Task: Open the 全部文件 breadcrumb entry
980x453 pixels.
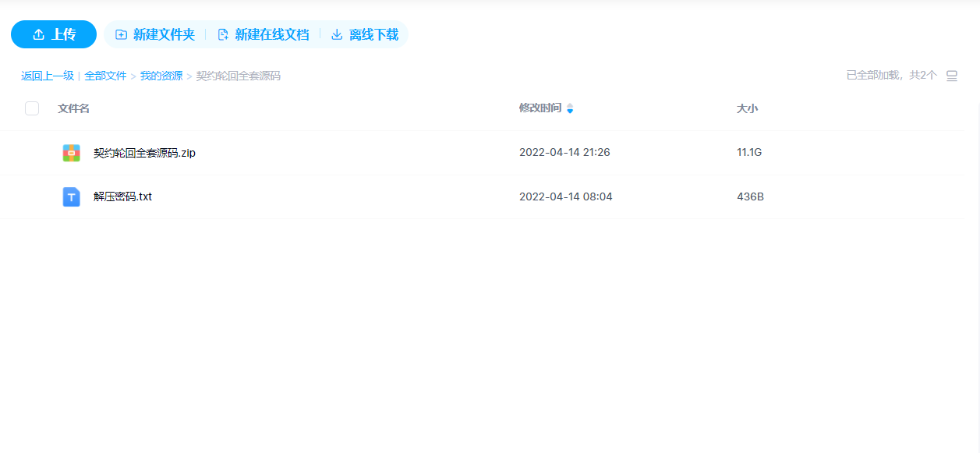Action: pos(105,75)
